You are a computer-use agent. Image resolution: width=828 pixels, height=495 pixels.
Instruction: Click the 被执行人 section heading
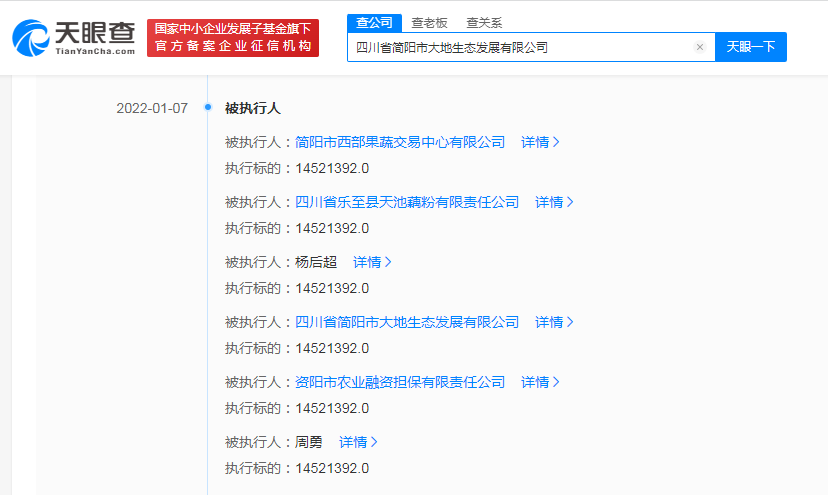[x=252, y=108]
